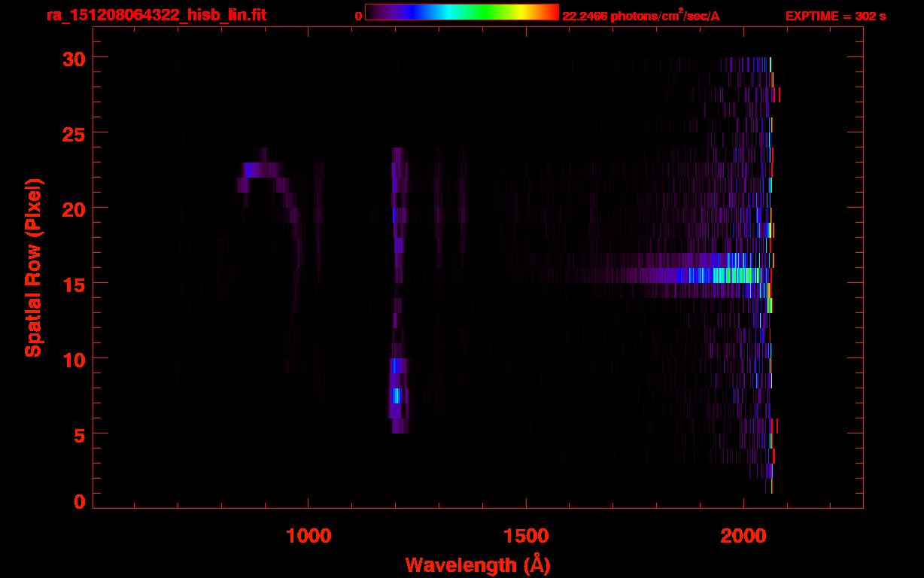Click the Spatial Row (Pixel) axis title

(x=32, y=267)
